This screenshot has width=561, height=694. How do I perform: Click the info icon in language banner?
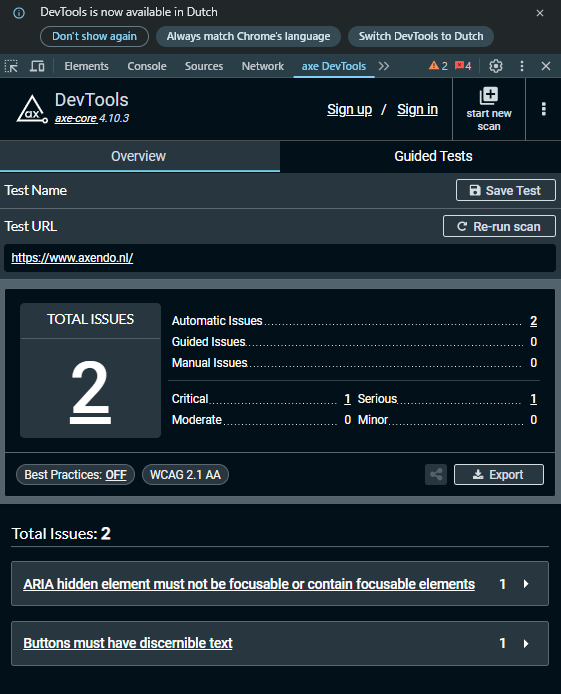click(x=19, y=13)
